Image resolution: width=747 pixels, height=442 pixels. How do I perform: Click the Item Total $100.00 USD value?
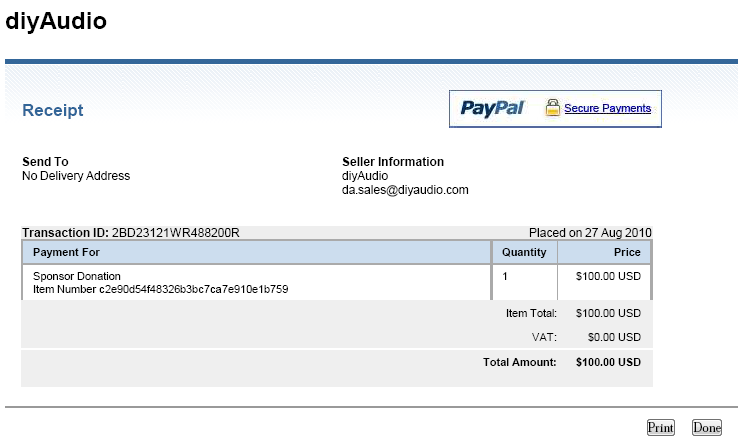[608, 313]
